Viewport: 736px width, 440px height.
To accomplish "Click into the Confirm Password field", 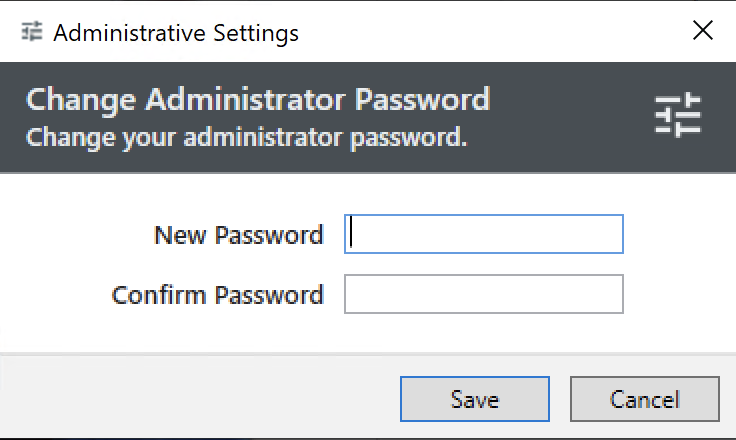I will coord(483,294).
